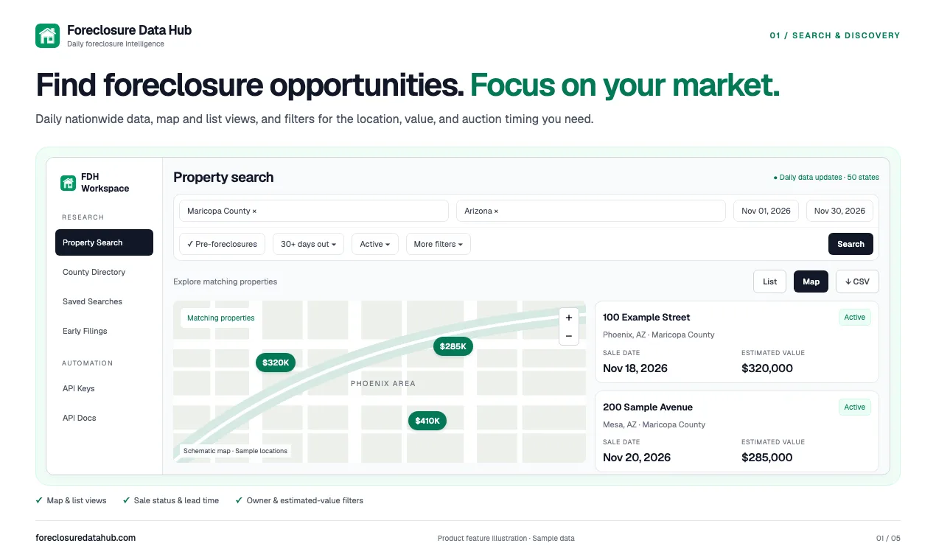Click the Matching properties map label

pos(221,318)
